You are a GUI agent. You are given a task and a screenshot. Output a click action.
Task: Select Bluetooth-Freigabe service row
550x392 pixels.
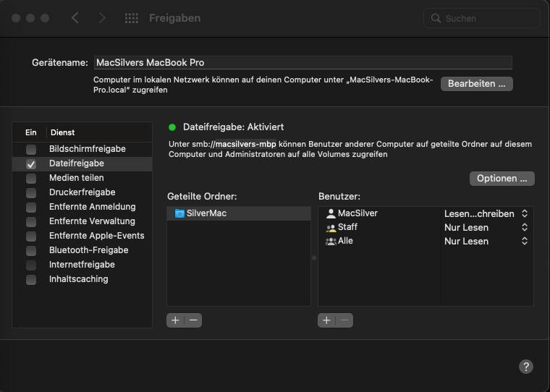tap(82, 250)
